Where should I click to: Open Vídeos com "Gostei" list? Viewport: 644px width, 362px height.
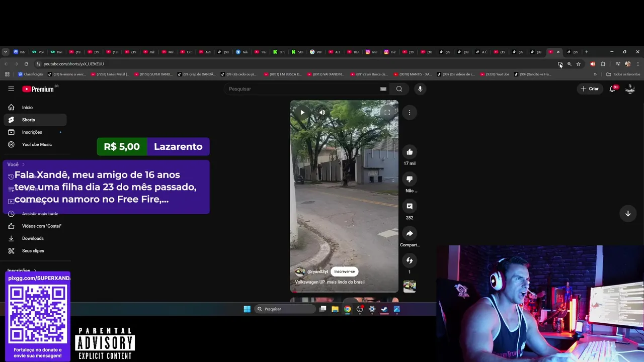pos(35,226)
